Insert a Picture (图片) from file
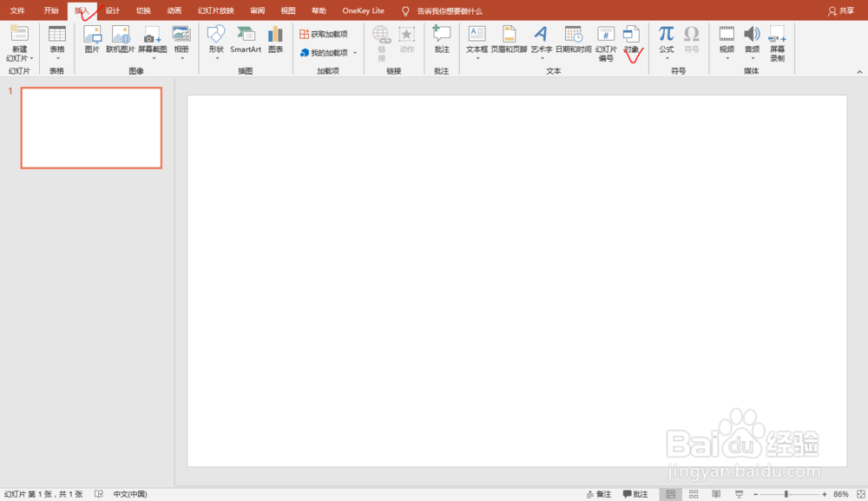Viewport: 868px width, 501px height. tap(92, 39)
